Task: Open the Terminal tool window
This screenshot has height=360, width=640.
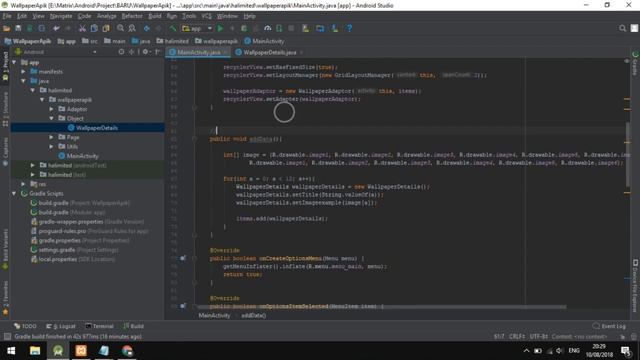Action: click(99, 326)
